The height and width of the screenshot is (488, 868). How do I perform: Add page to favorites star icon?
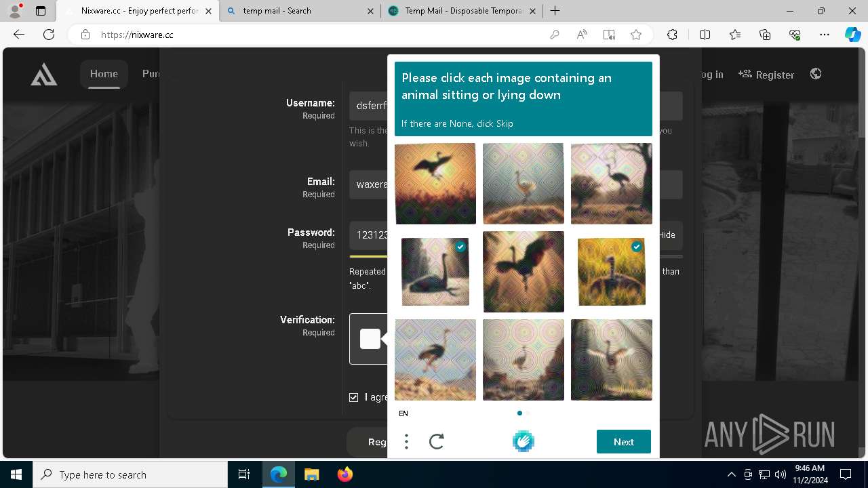point(636,35)
